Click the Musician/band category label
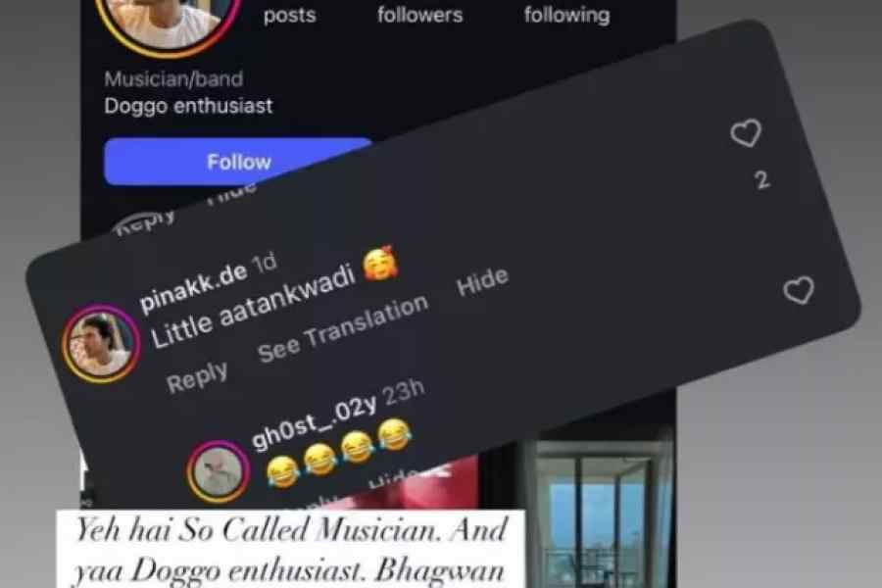The image size is (882, 588). pyautogui.click(x=173, y=78)
